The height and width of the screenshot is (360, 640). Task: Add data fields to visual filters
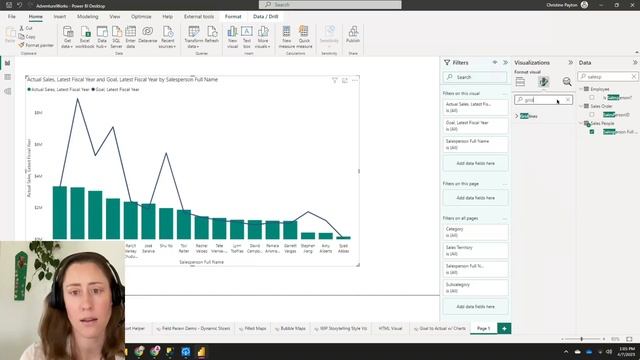pyautogui.click(x=476, y=163)
